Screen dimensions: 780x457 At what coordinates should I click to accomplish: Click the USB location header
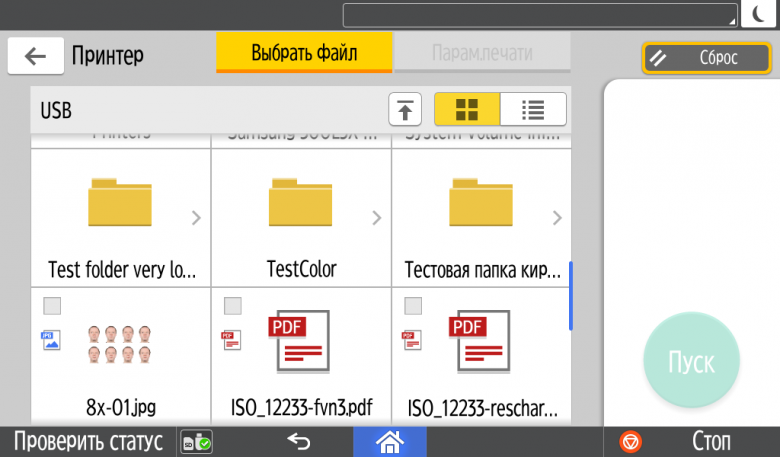point(56,110)
